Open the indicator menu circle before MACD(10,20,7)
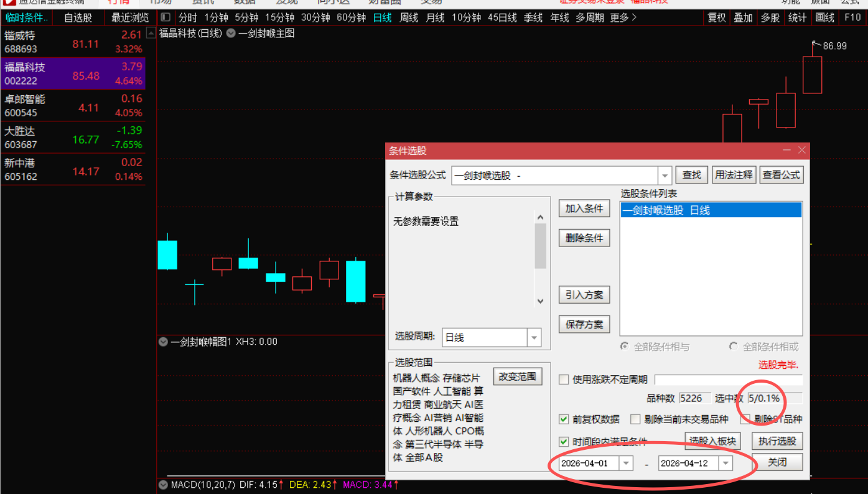The width and height of the screenshot is (868, 494). pyautogui.click(x=164, y=484)
